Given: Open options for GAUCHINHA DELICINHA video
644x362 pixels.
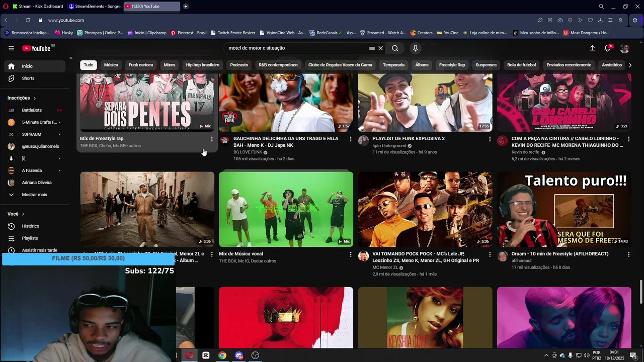Looking at the screenshot, I should 351,139.
